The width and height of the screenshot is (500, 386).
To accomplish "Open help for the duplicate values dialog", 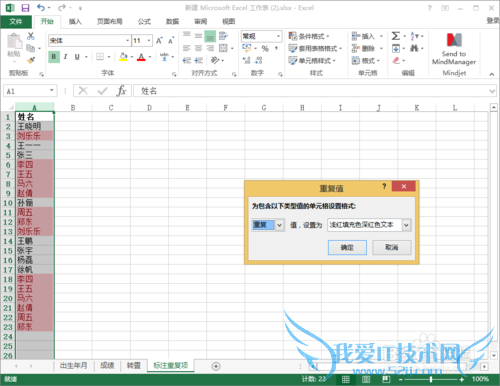I will (384, 186).
